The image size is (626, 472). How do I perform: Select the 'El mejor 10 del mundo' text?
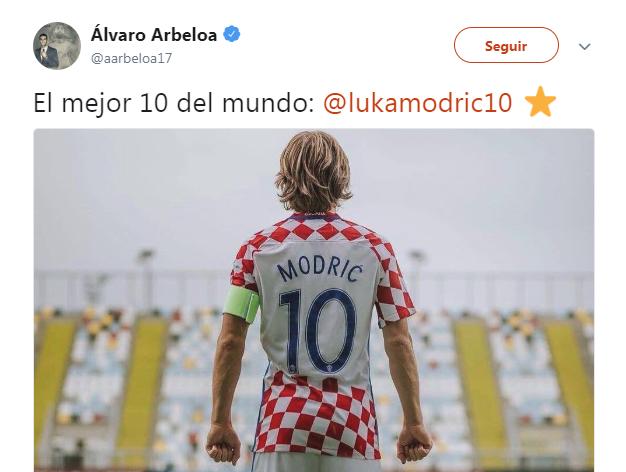click(x=174, y=103)
